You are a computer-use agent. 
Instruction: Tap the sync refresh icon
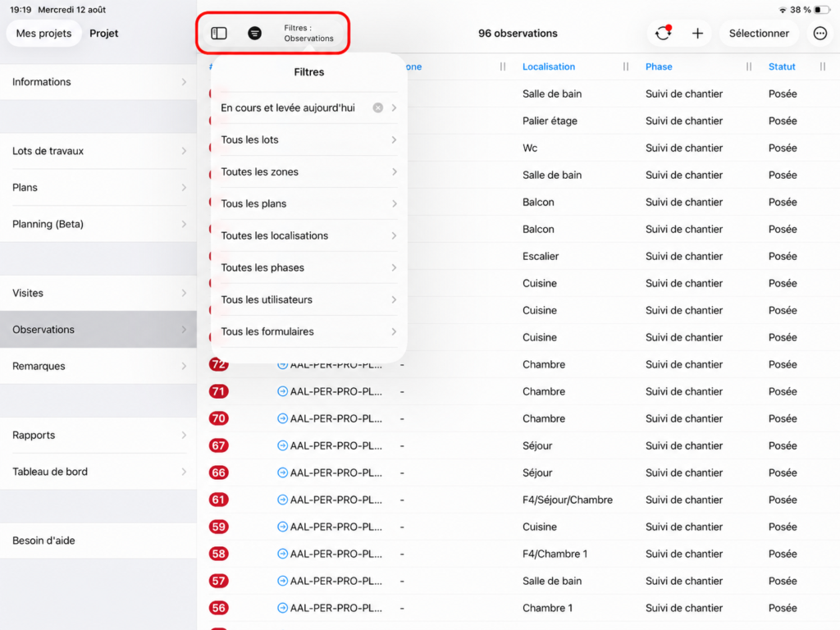[663, 33]
